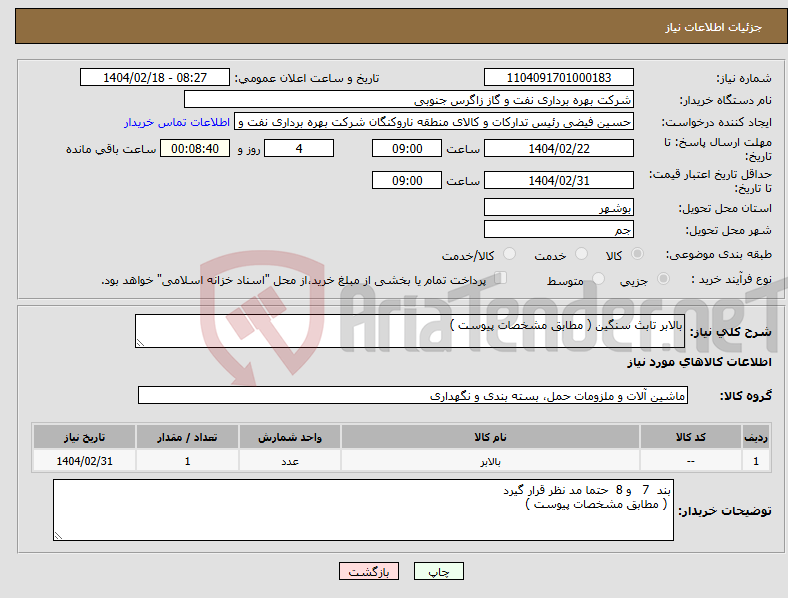Click the نام کالا column header
Image resolution: width=788 pixels, height=598 pixels.
tap(490, 437)
